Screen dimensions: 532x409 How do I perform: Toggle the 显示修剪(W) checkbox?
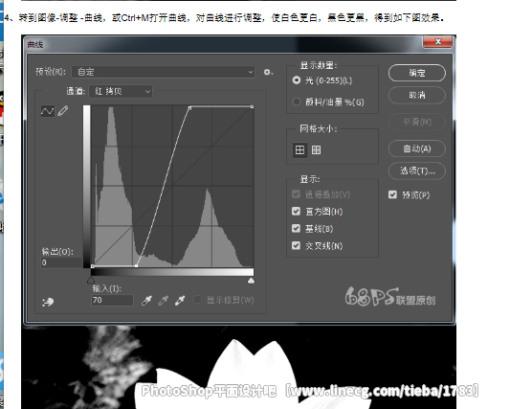197,300
